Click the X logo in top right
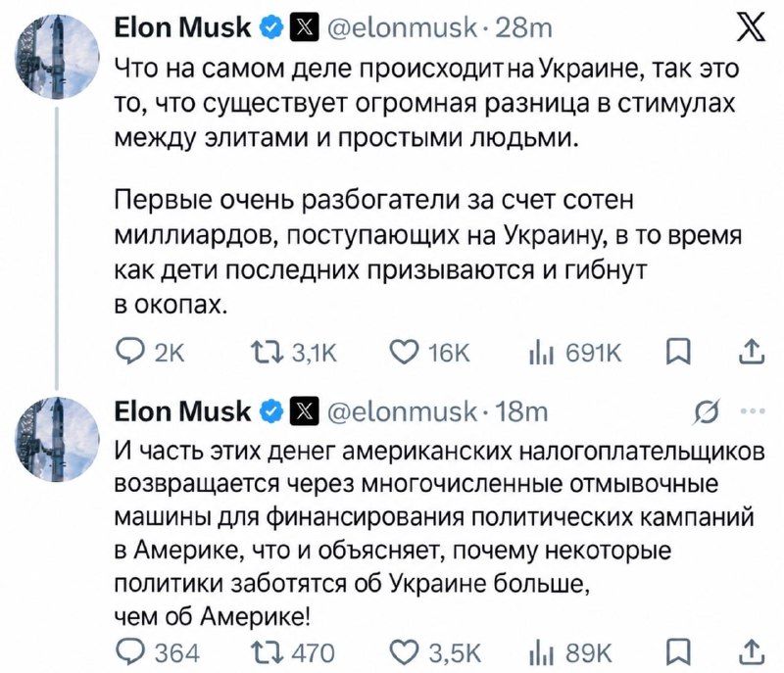This screenshot has width=784, height=673. 751,27
